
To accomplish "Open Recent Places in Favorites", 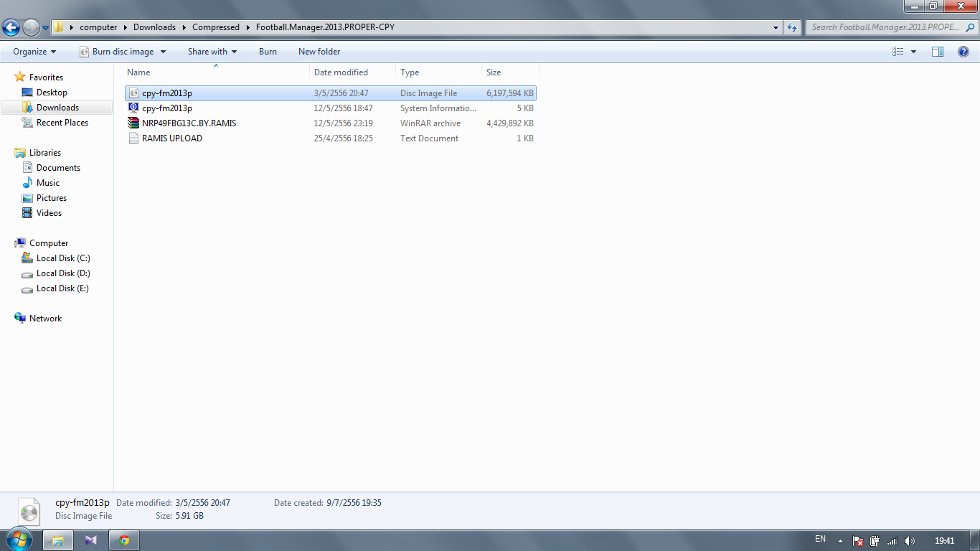I will point(62,123).
